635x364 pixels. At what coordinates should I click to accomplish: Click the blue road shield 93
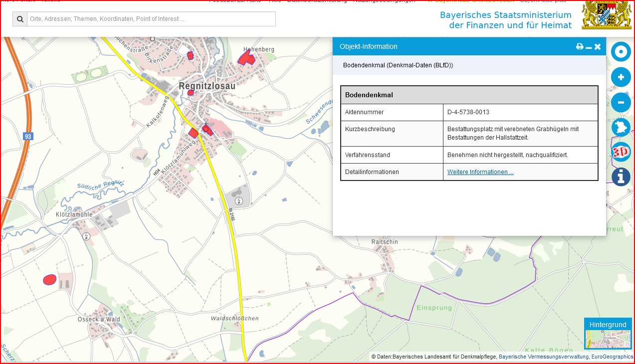[28, 136]
